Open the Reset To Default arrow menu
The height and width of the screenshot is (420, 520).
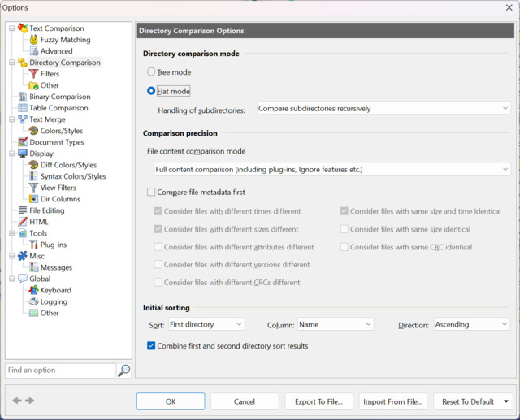coord(506,401)
